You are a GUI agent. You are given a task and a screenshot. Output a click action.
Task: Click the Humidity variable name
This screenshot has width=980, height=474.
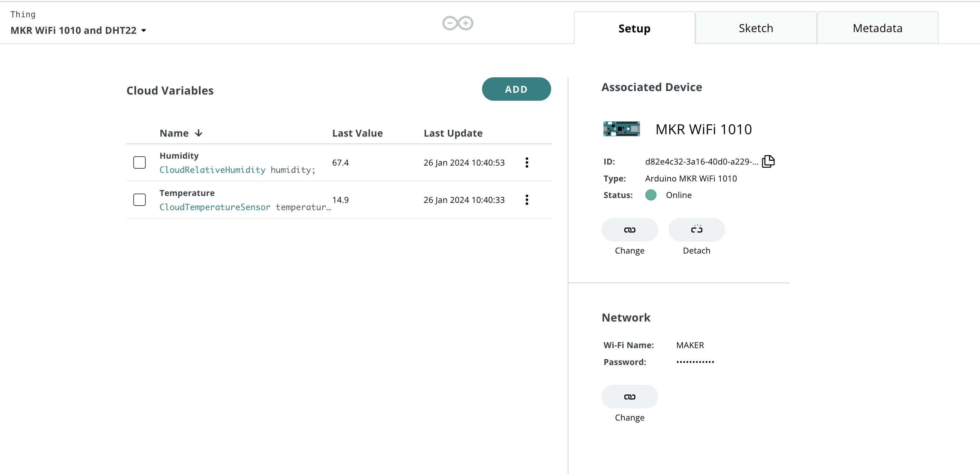click(179, 156)
